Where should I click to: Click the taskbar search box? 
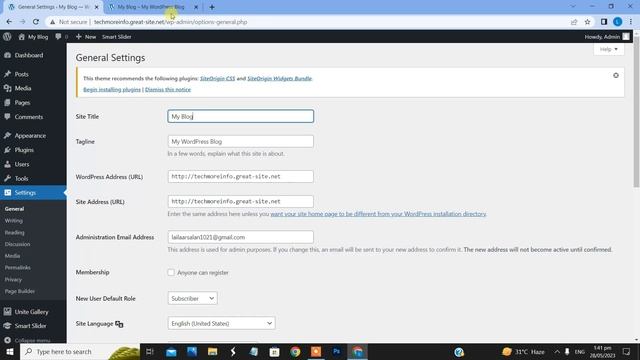(80, 351)
